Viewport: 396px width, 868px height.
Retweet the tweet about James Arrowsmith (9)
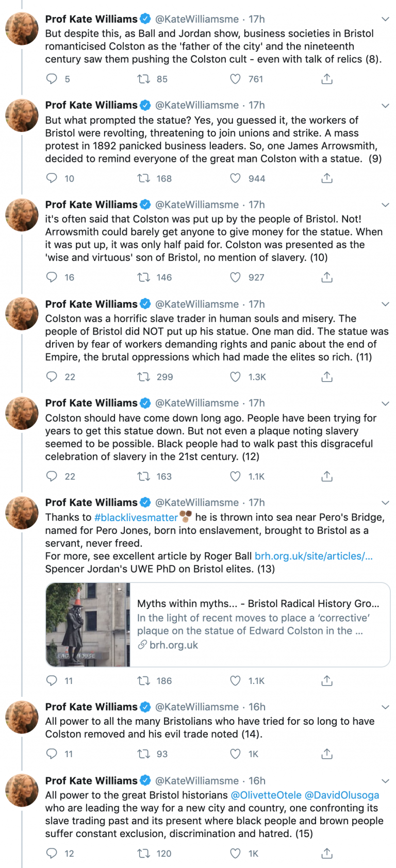coord(143,178)
